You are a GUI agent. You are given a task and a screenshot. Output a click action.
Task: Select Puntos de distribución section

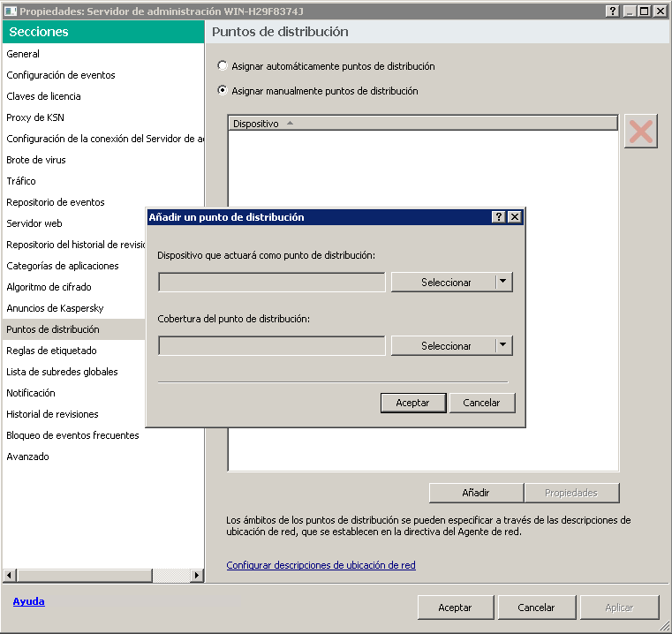[x=73, y=329]
